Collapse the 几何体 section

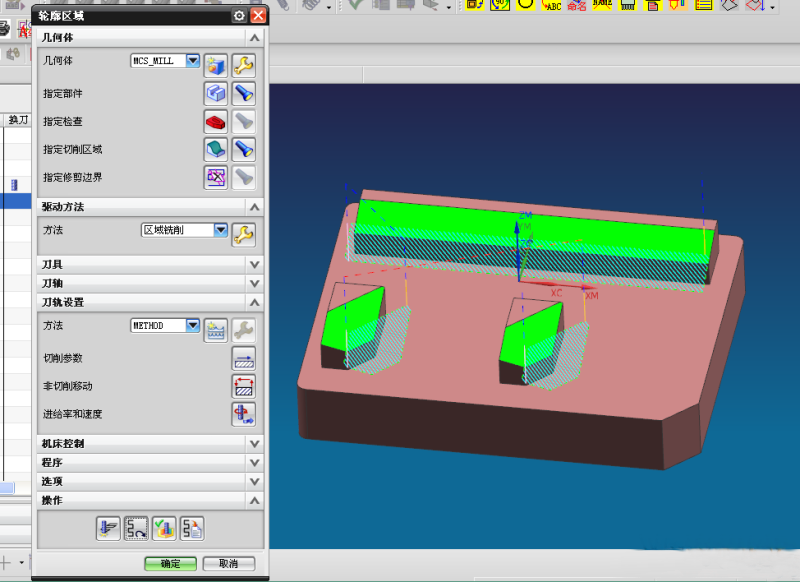(254, 37)
